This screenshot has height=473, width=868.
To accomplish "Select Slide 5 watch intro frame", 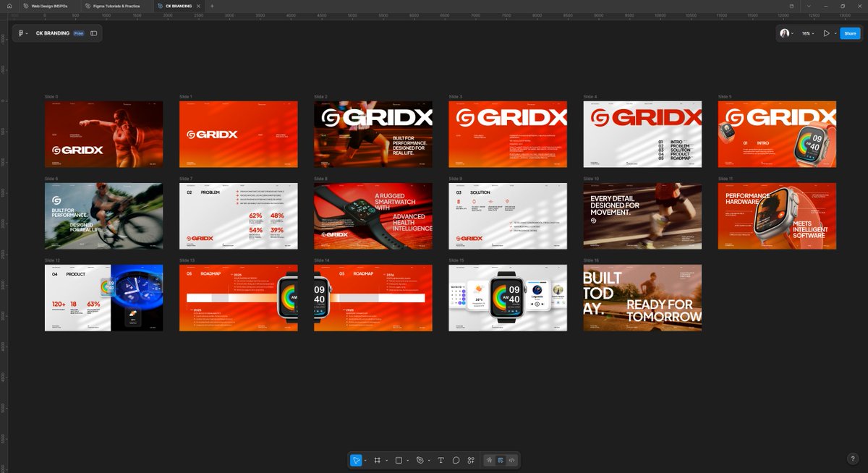I will point(777,134).
